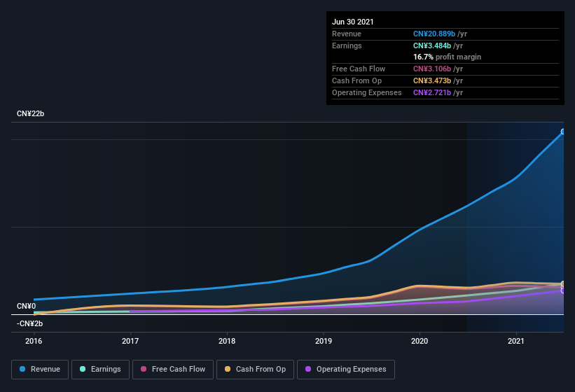Screen dimensions: 575x392
Task: Click the Cash From Op tooltip label
Action: (x=356, y=80)
